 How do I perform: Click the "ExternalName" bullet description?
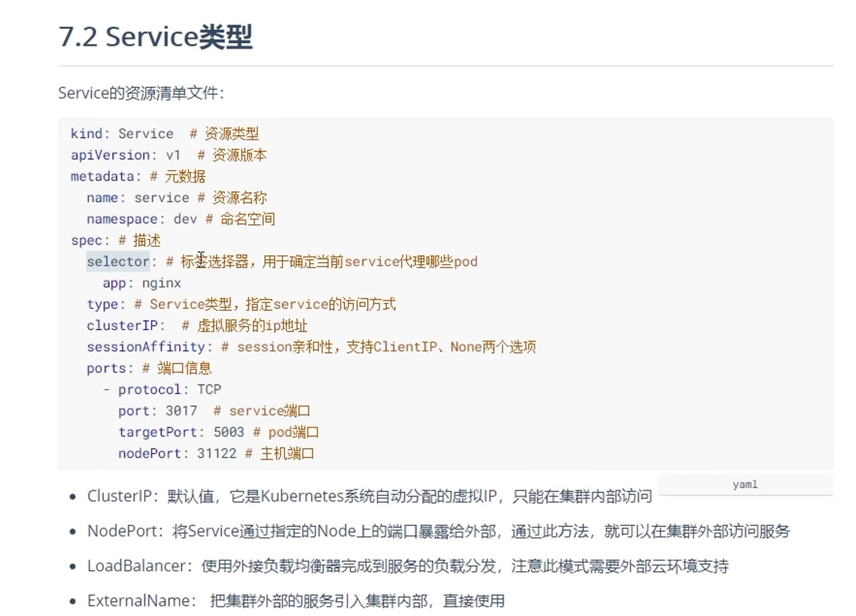click(296, 601)
